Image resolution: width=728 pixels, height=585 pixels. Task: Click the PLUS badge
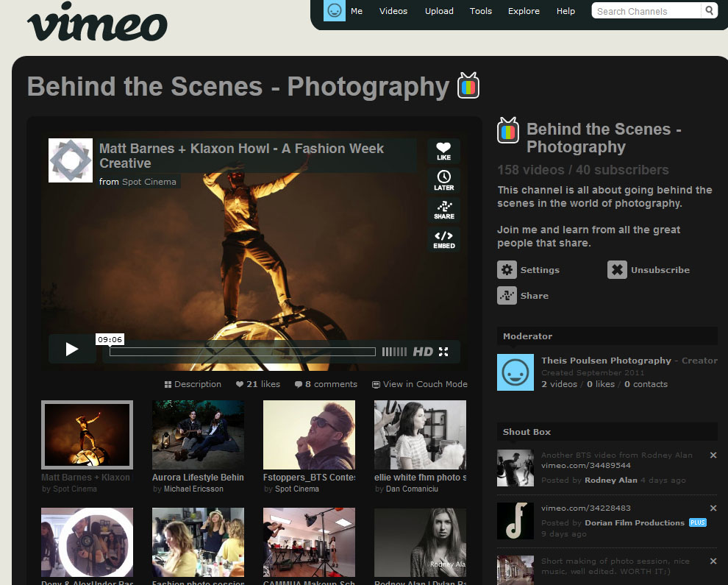click(697, 522)
